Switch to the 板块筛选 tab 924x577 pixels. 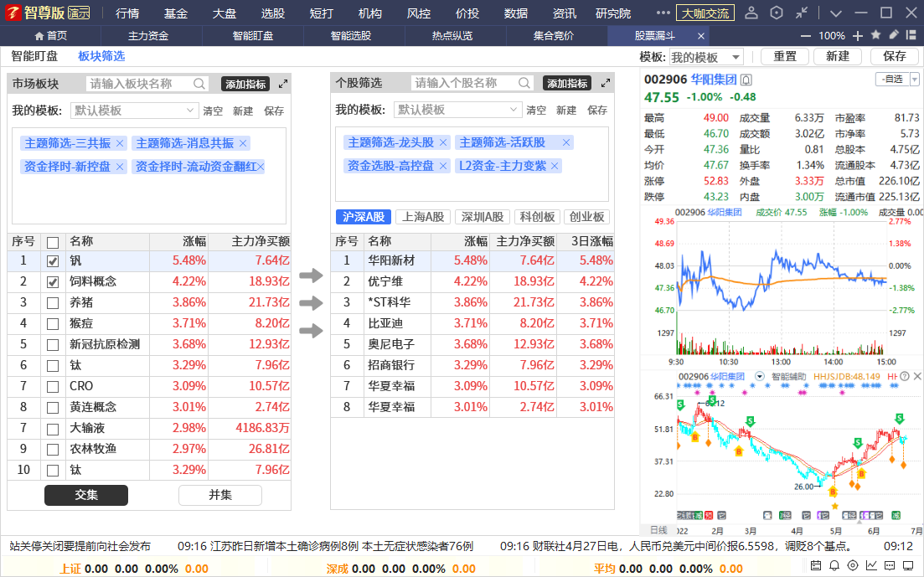[101, 56]
